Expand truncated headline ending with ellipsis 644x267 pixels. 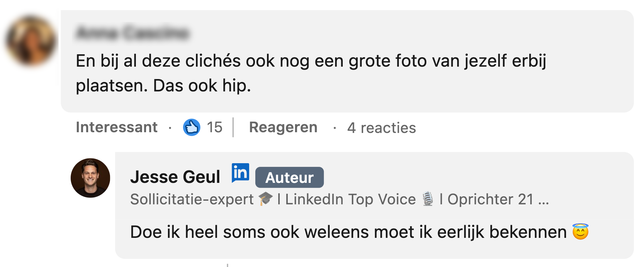[543, 200]
